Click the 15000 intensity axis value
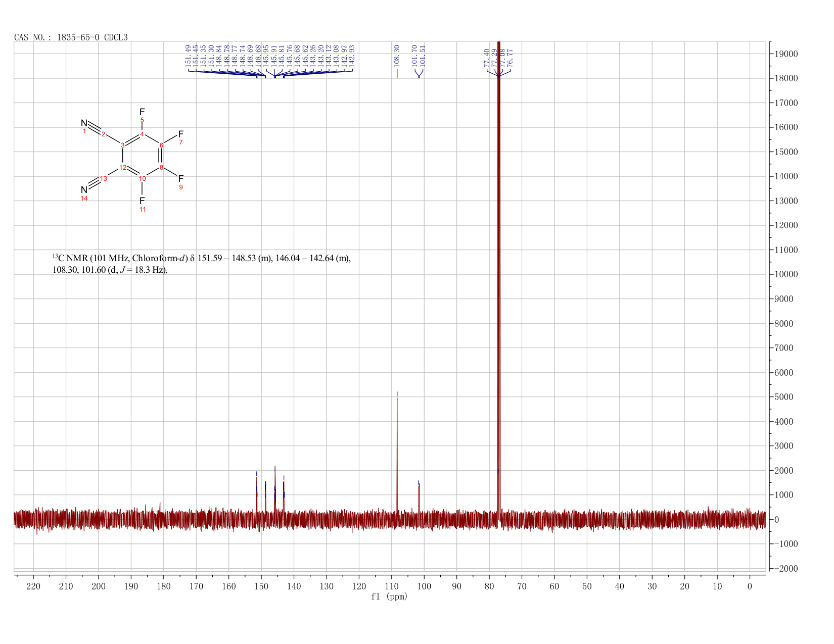Screen dimensions: 834x644 [785, 152]
